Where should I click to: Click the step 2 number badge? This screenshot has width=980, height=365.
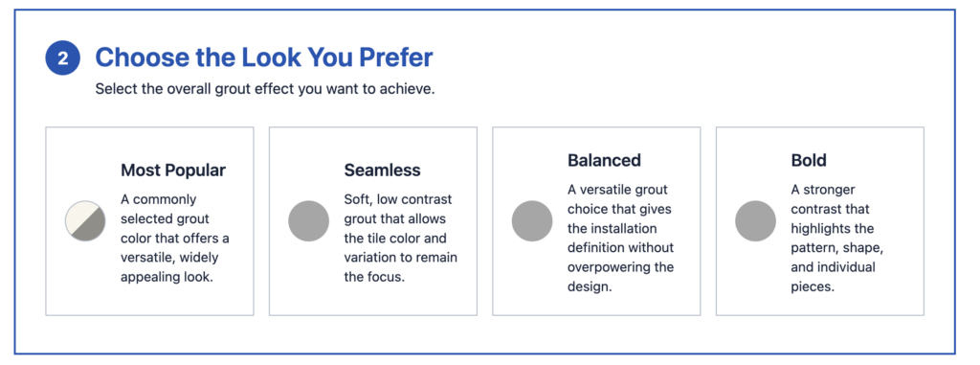click(62, 58)
